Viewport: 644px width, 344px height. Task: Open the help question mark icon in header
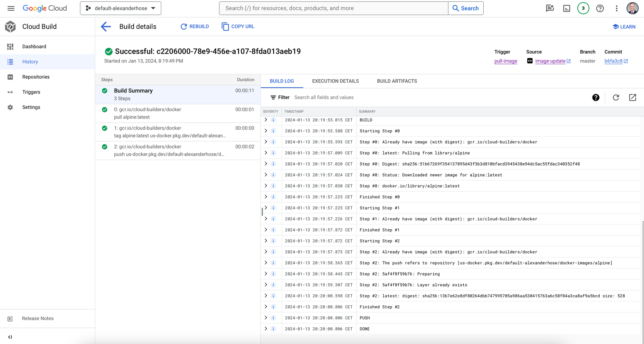[x=600, y=8]
